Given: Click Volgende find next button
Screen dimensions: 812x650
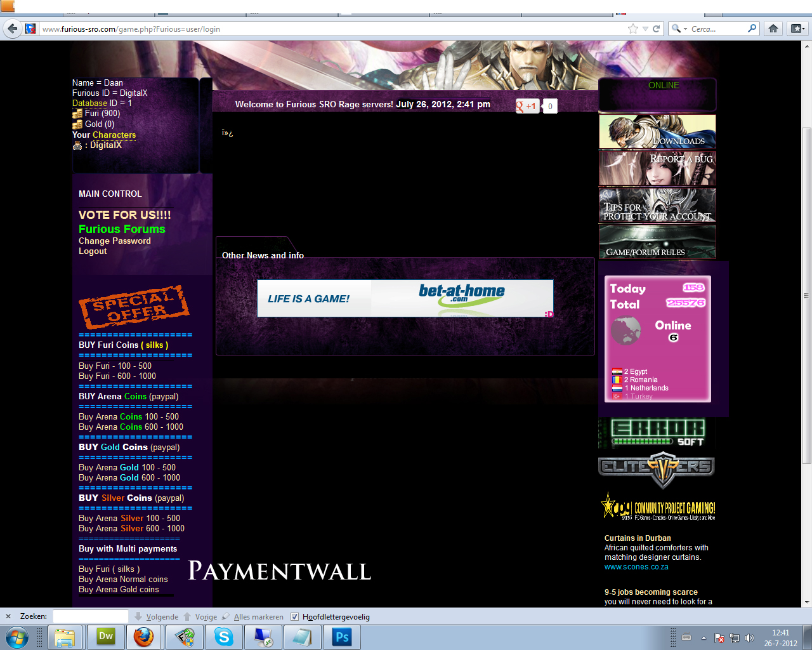Looking at the screenshot, I should coord(156,616).
